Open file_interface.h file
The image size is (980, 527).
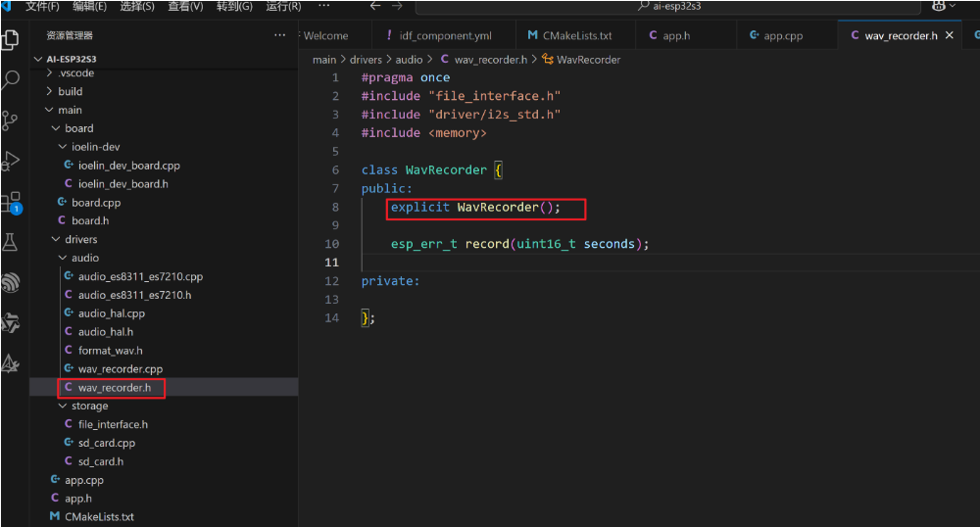pos(164,424)
